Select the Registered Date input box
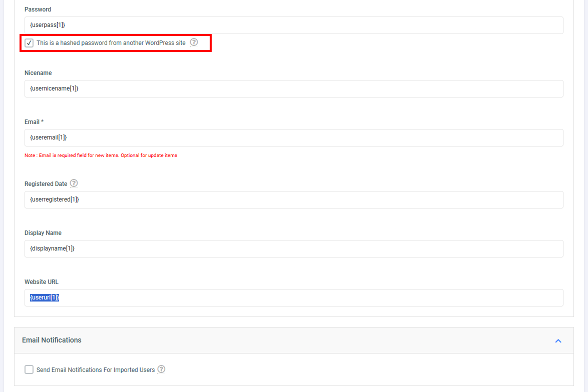Screen dimensions: 588x392 click(x=294, y=199)
